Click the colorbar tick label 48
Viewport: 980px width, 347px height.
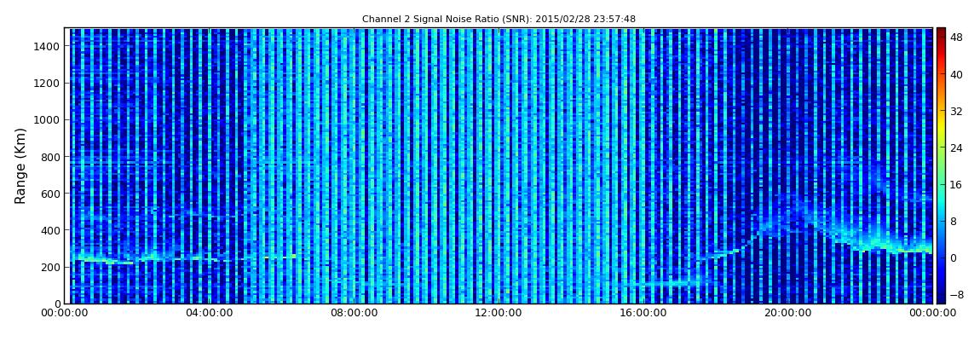956,38
